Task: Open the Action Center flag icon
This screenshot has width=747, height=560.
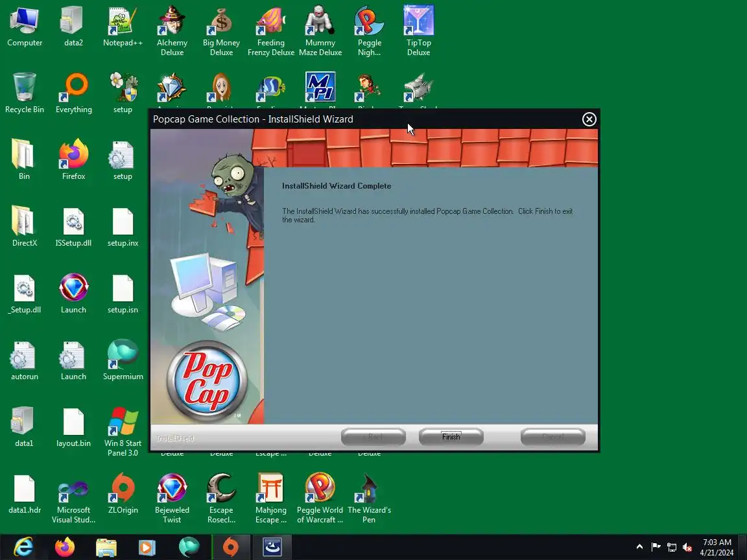Action: (x=656, y=546)
